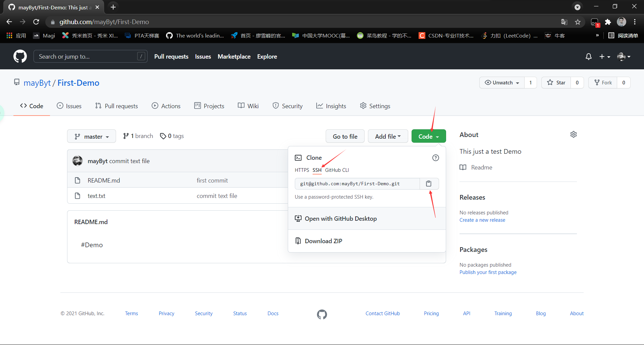Switch to the Issues repository tab
The image size is (644, 345).
[x=69, y=106]
